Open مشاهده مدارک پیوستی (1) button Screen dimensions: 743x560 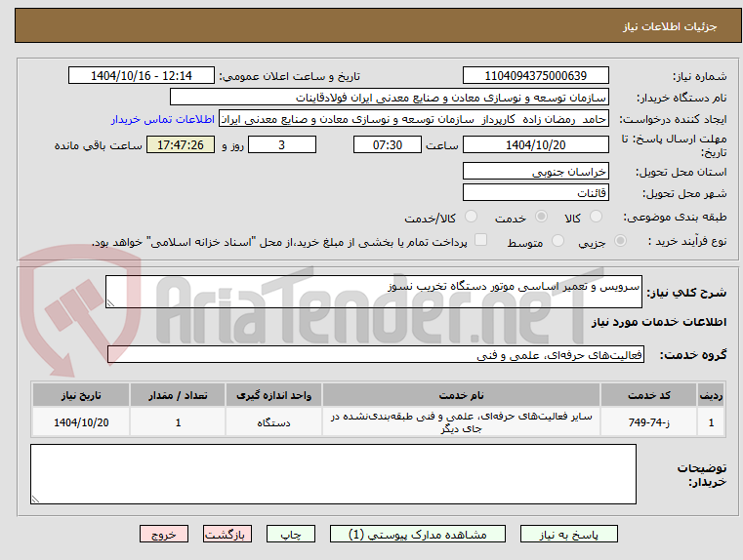click(418, 534)
